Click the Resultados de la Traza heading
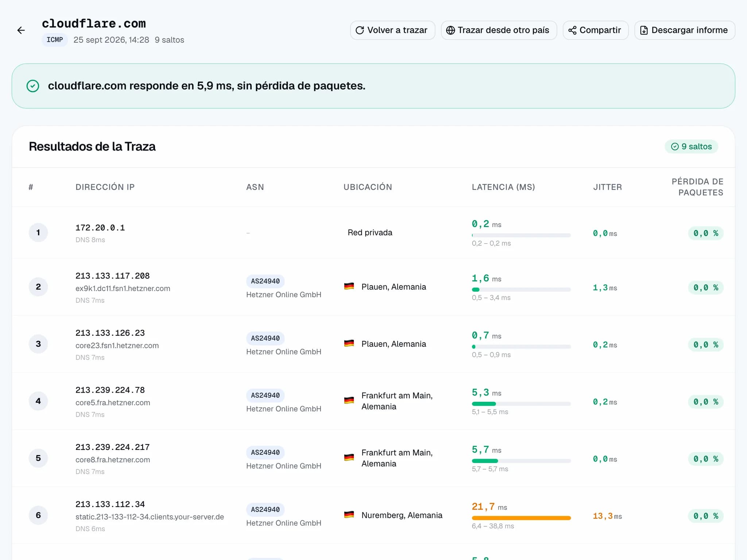The width and height of the screenshot is (747, 560). point(92,147)
